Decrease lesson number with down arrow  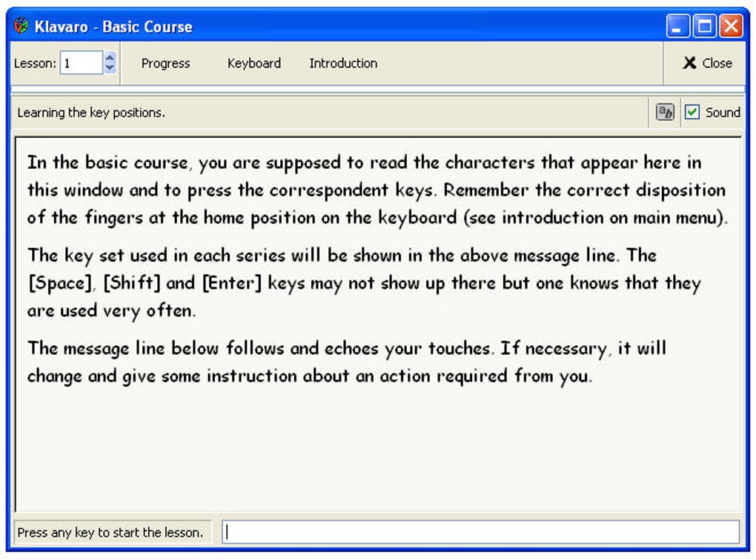[x=110, y=68]
